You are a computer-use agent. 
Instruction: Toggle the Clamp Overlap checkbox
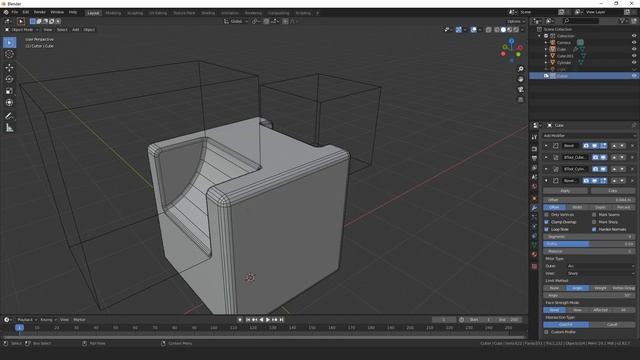click(547, 222)
